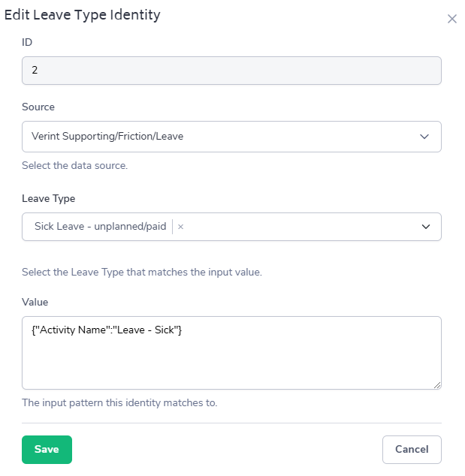Image resolution: width=465 pixels, height=476 pixels.
Task: Cancel editing the identity
Action: [x=411, y=449]
